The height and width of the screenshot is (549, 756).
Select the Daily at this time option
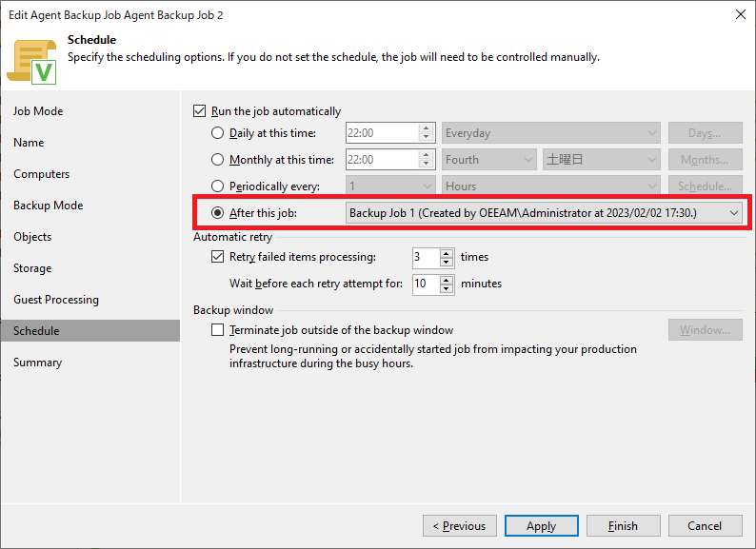(x=218, y=133)
